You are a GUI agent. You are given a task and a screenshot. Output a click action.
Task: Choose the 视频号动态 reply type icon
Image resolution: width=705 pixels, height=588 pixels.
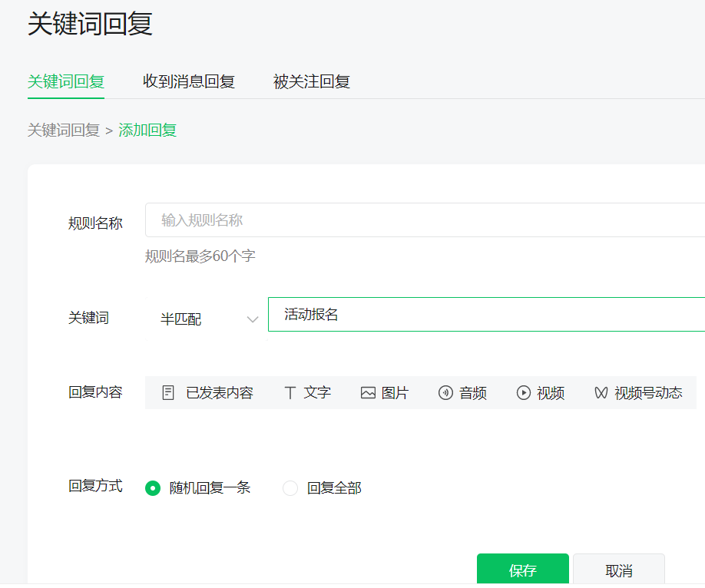pyautogui.click(x=638, y=392)
